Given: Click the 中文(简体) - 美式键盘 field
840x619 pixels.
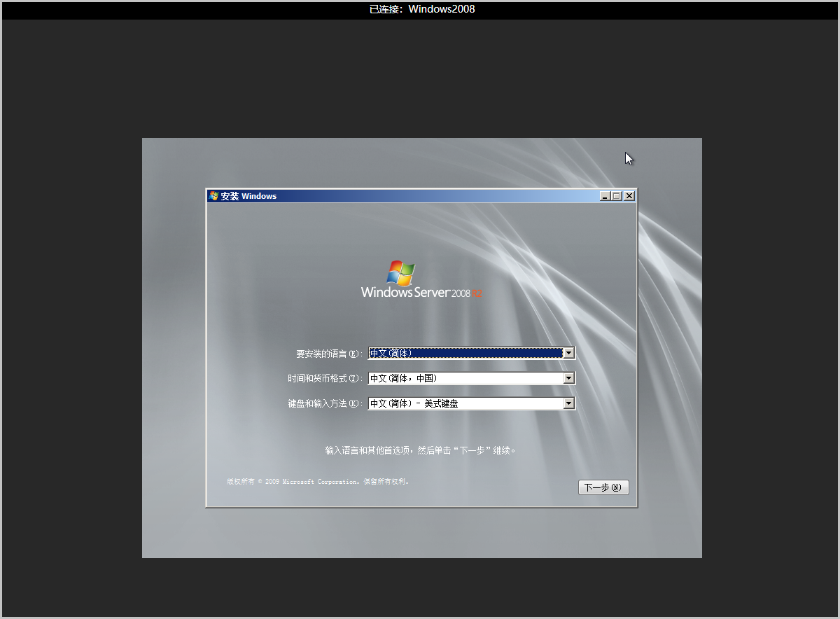Looking at the screenshot, I should coord(465,403).
